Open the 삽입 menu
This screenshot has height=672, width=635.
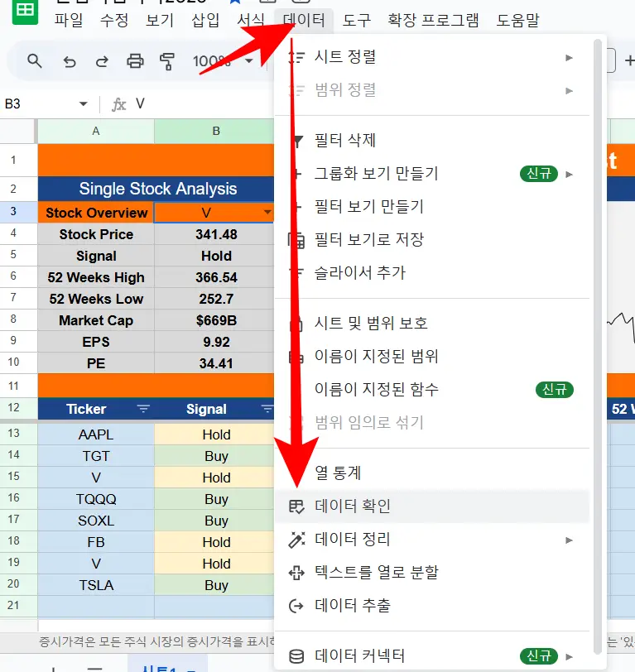point(205,20)
